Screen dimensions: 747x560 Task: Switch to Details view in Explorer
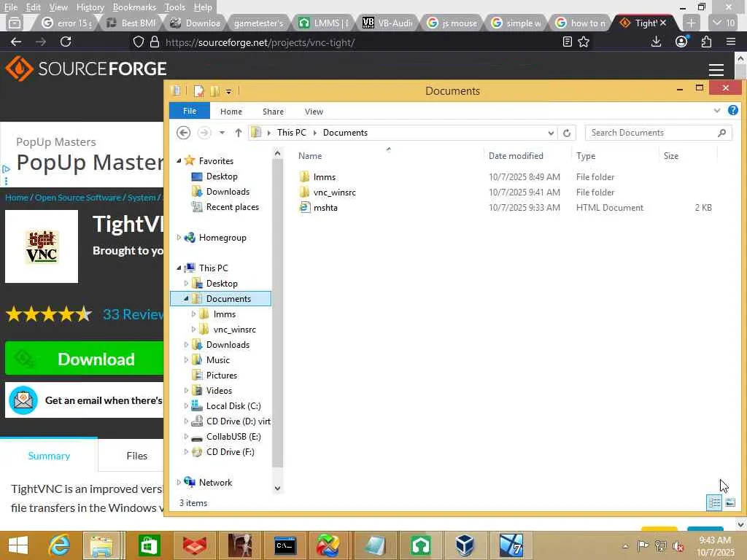point(713,502)
